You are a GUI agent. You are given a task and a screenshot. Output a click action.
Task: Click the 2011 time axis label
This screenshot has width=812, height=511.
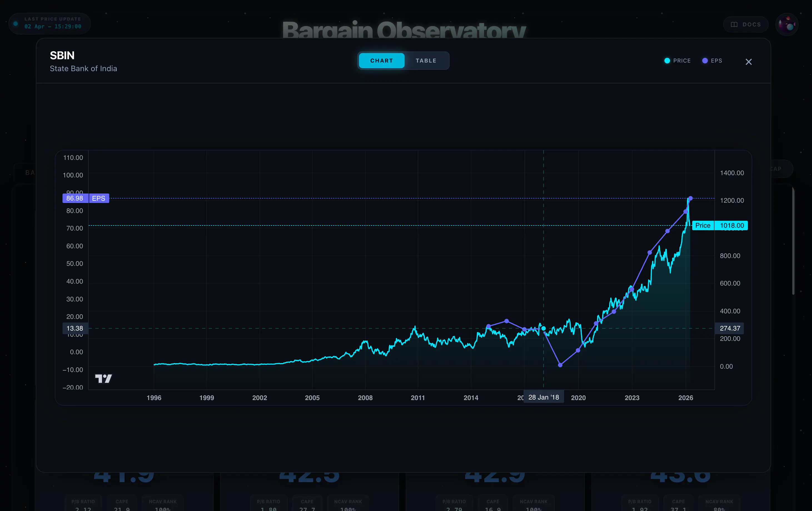(x=417, y=398)
